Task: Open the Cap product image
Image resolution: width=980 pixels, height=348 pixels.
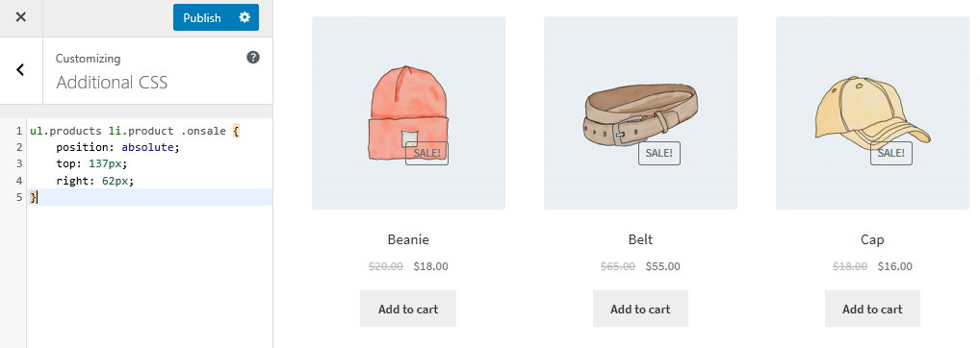Action: [872, 112]
